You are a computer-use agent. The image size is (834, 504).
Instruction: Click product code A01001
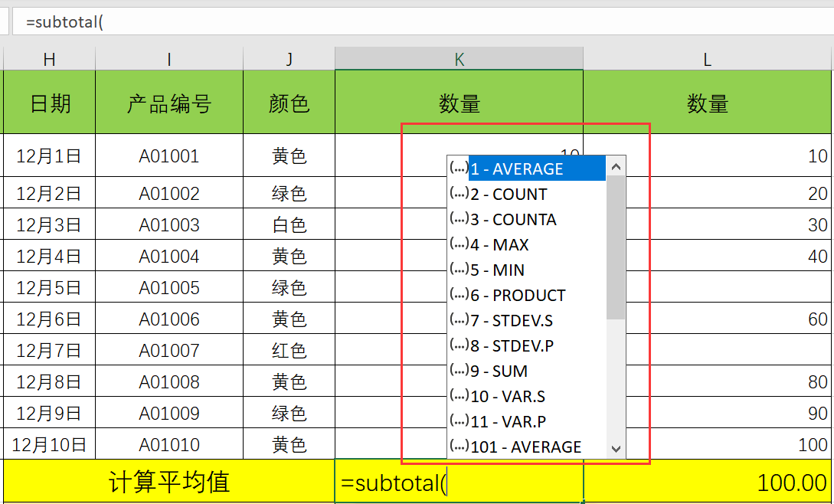click(169, 155)
